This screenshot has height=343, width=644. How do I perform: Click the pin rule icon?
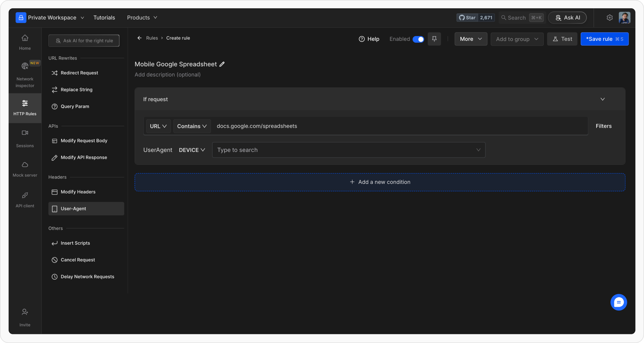coord(434,39)
